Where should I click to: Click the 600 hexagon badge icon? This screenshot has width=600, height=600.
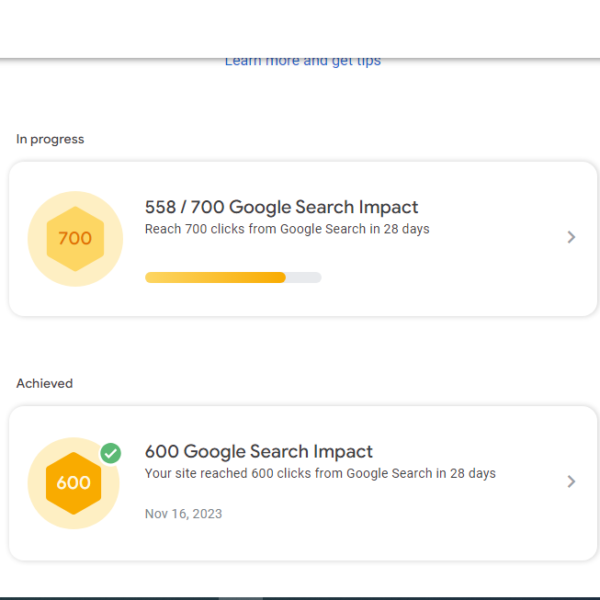coord(73,483)
